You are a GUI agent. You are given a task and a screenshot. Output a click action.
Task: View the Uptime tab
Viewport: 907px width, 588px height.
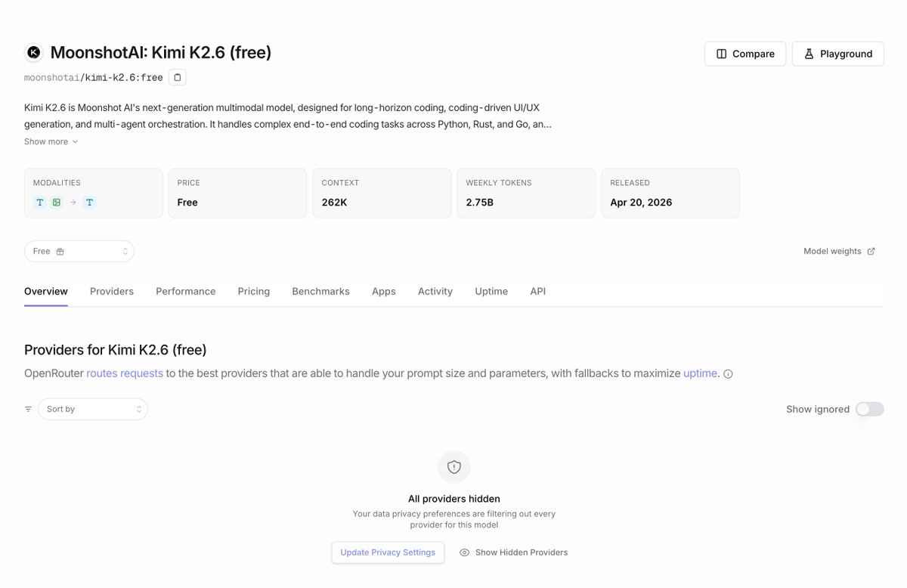[491, 291]
